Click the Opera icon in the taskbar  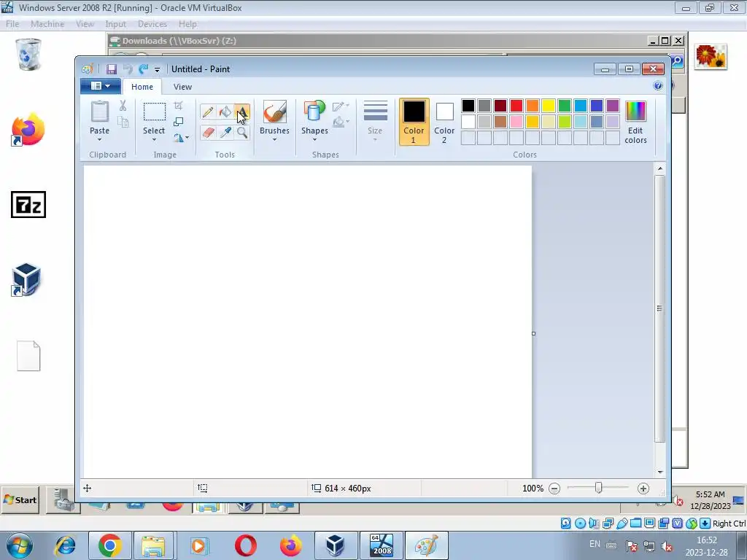tap(245, 545)
